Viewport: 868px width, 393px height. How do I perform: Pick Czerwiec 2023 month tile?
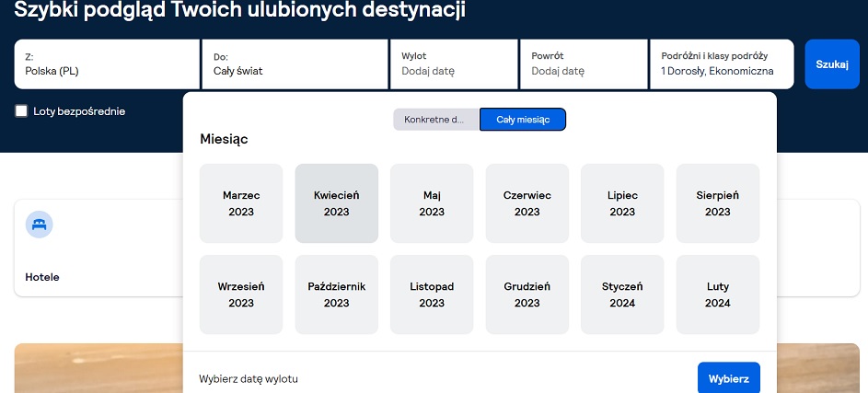(x=527, y=203)
